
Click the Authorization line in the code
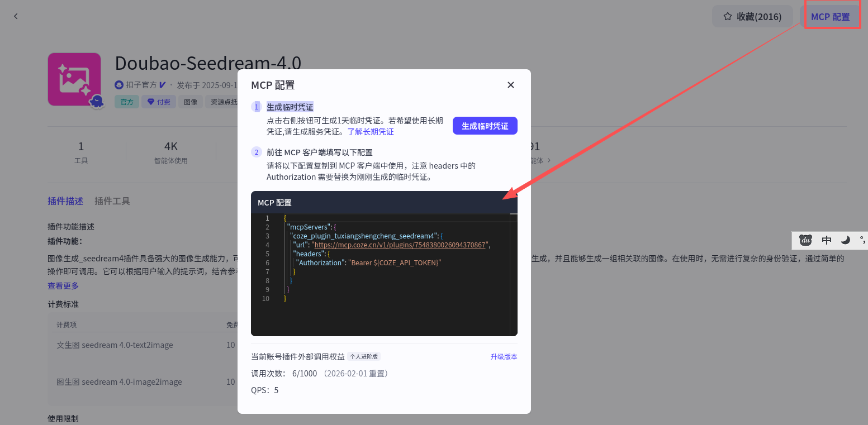(369, 262)
